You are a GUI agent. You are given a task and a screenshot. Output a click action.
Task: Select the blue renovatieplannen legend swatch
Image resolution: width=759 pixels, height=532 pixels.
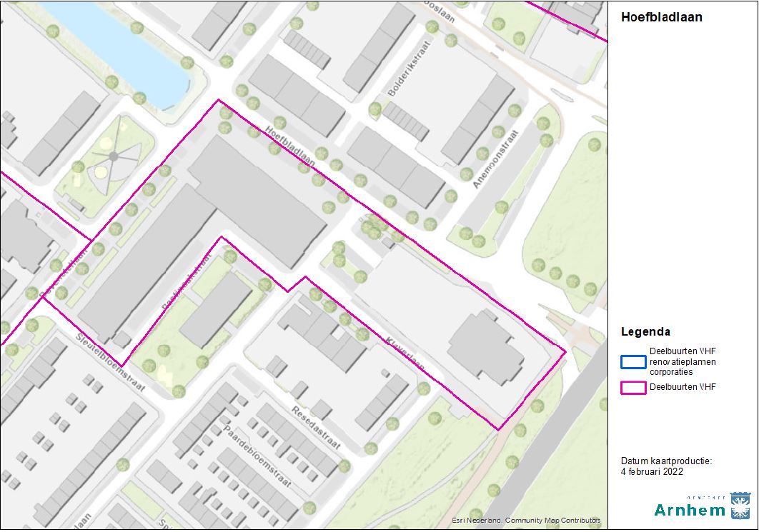pos(632,361)
